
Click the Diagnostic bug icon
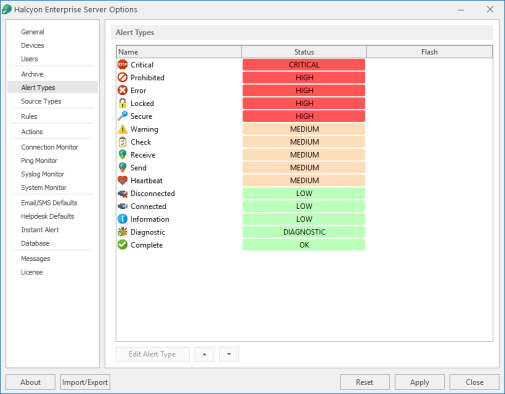pos(123,232)
